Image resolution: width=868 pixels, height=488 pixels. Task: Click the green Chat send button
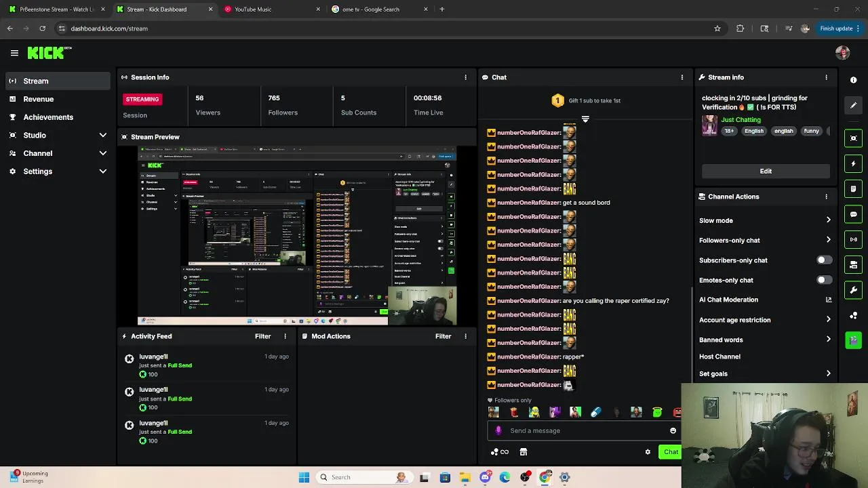pyautogui.click(x=670, y=452)
